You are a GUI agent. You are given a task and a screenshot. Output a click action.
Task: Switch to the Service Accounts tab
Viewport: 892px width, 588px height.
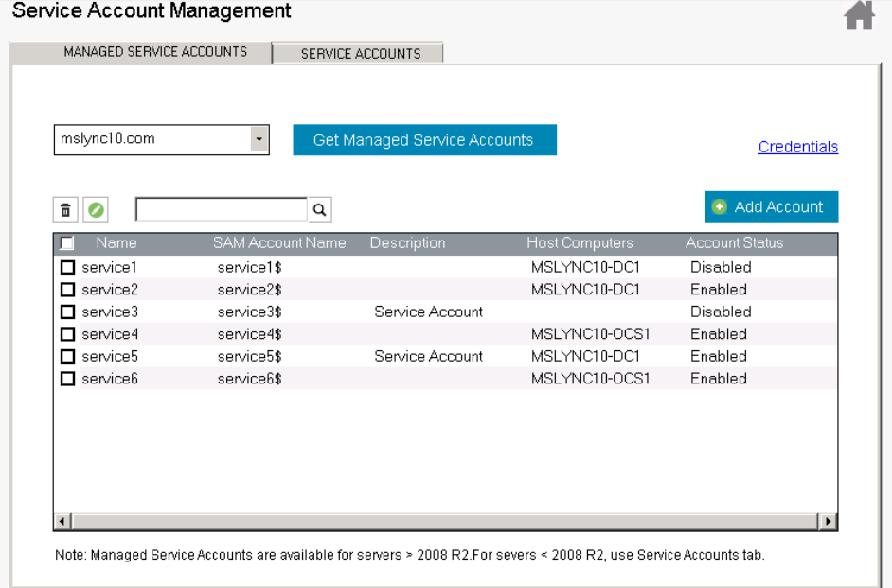(x=360, y=54)
